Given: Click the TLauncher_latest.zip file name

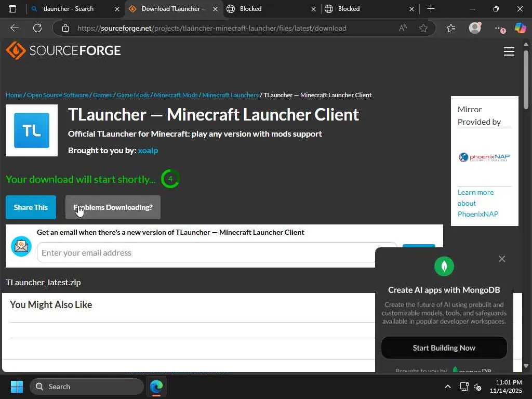Looking at the screenshot, I should click(x=43, y=282).
